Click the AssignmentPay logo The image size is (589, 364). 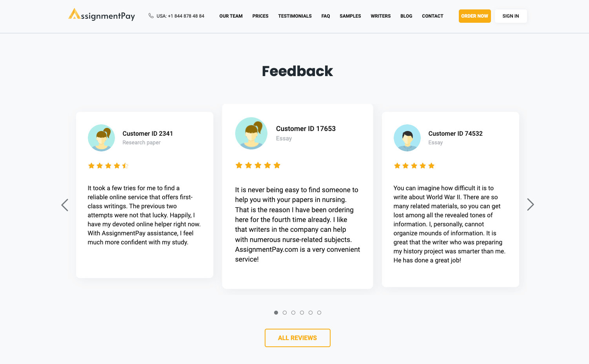click(x=102, y=15)
